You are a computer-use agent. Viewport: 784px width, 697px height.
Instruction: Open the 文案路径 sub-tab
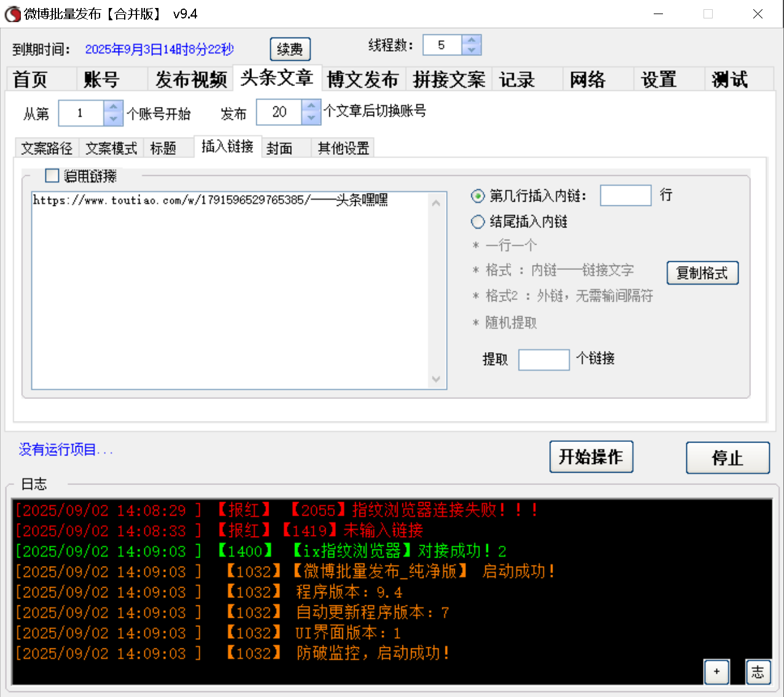click(x=47, y=148)
